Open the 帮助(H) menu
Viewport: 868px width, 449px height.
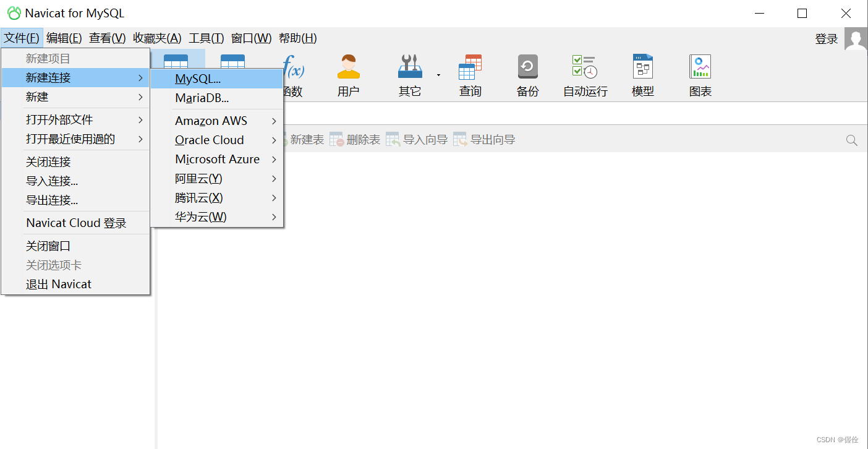click(x=298, y=38)
